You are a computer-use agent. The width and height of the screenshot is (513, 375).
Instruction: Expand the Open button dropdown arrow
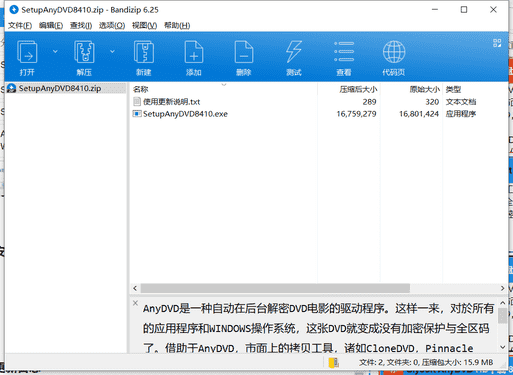click(55, 52)
